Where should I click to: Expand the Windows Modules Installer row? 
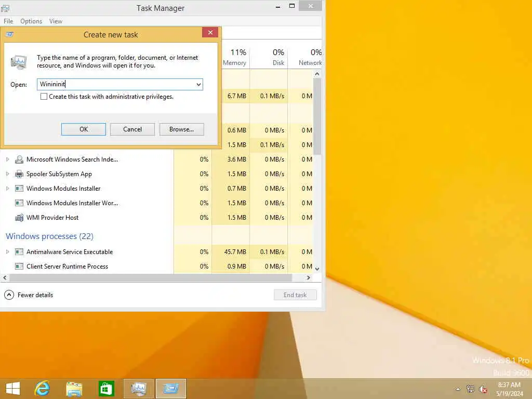[7, 189]
